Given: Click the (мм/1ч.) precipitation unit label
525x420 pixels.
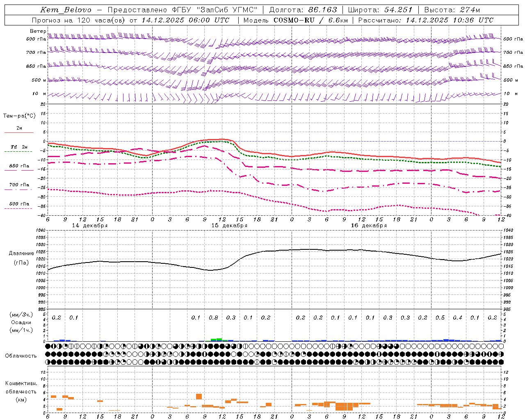Looking at the screenshot, I should pyautogui.click(x=21, y=330).
